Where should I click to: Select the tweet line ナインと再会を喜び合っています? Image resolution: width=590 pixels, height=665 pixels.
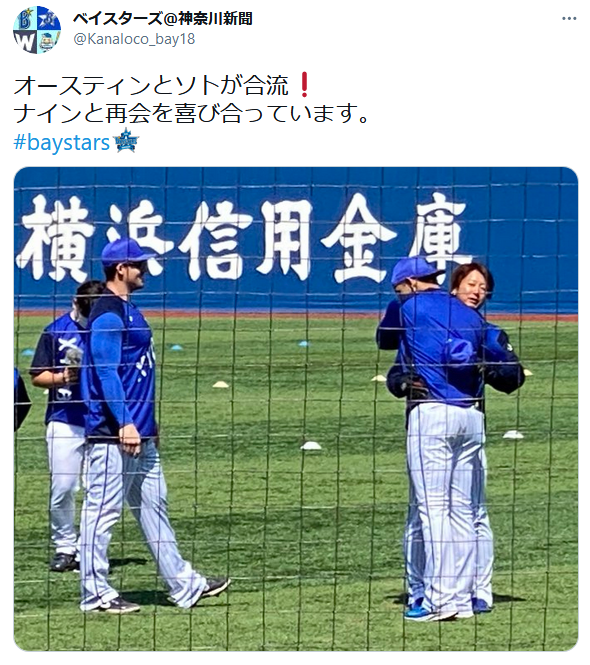[x=186, y=113]
